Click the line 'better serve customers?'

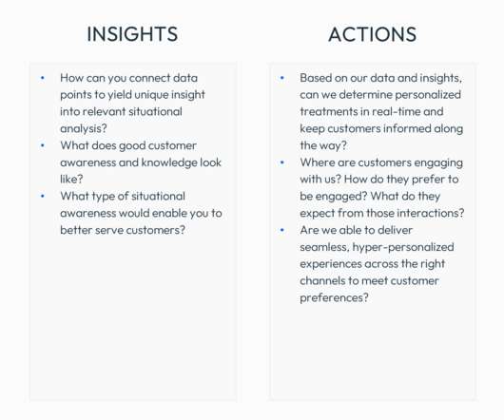(123, 230)
